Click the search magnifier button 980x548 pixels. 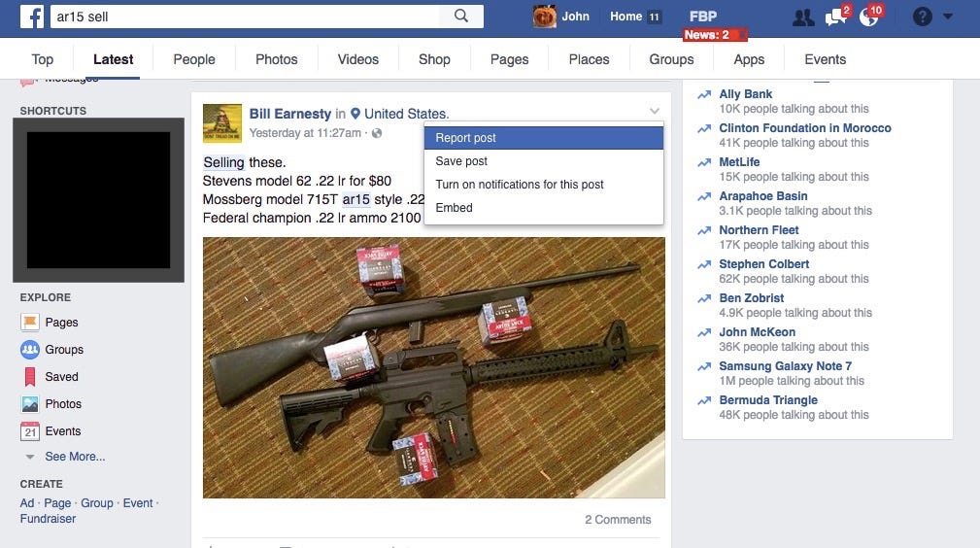[461, 17]
